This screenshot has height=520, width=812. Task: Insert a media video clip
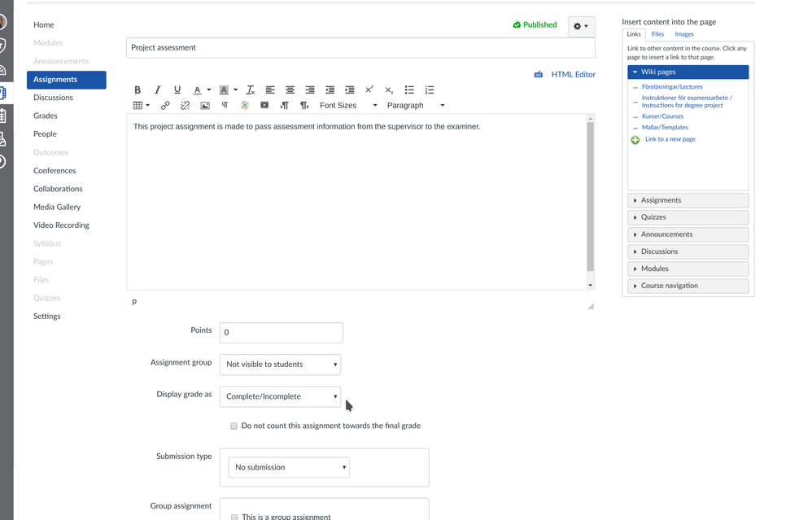coord(264,106)
